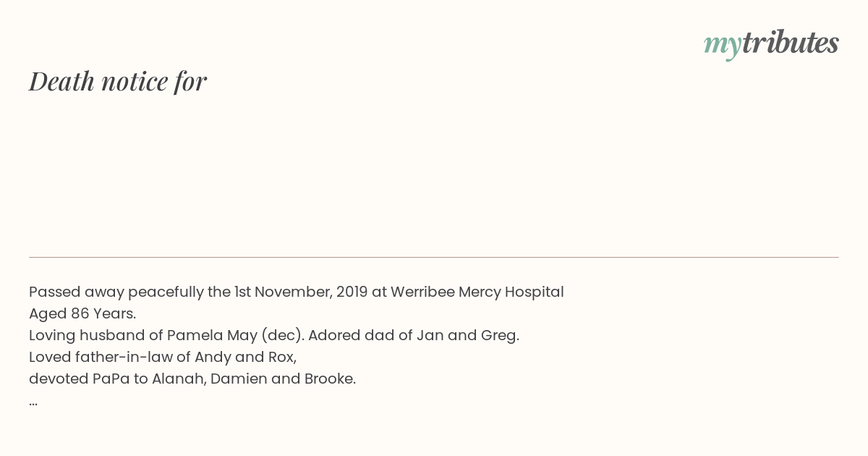Select the "Death notice for" heading

pyautogui.click(x=118, y=81)
